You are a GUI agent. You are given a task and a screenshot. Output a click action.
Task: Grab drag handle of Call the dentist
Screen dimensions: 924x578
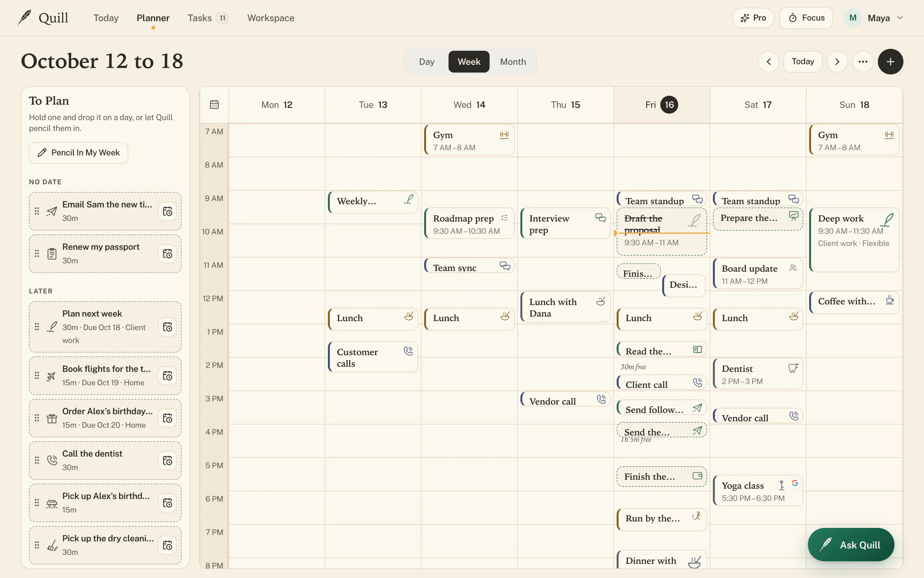[x=37, y=460]
